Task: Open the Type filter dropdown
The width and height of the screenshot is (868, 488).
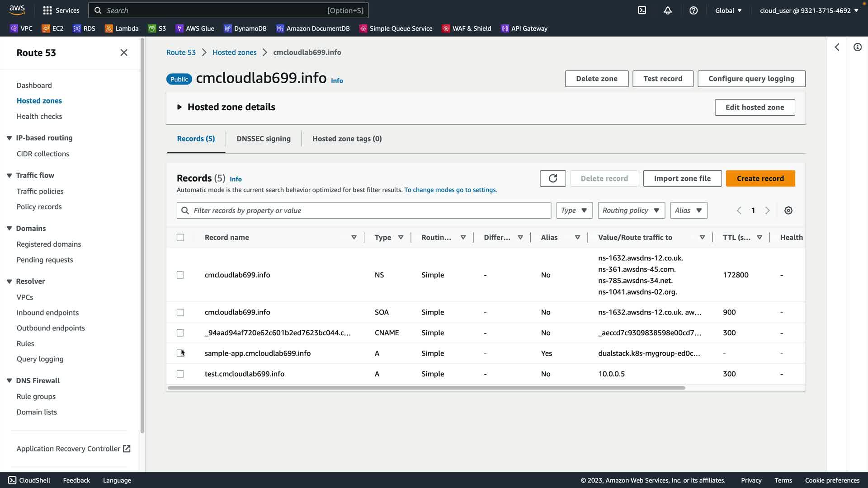Action: [x=574, y=211]
